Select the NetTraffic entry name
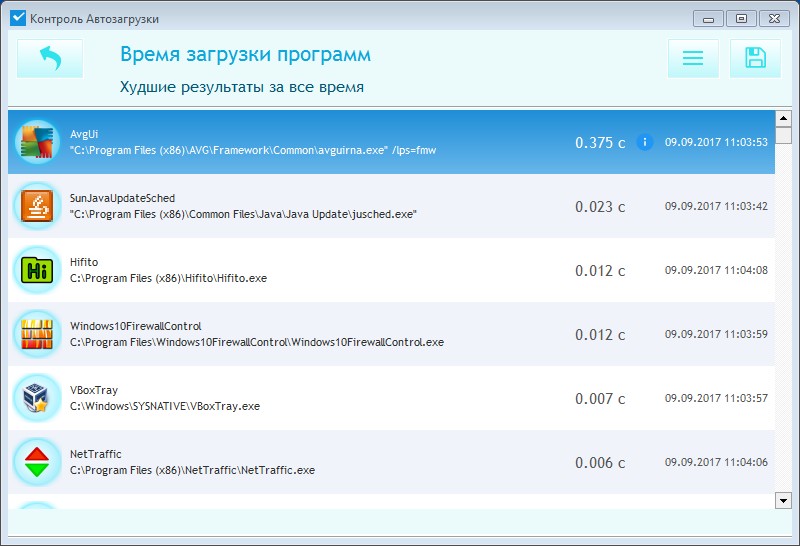Viewport: 800px width, 546px height. pos(96,454)
